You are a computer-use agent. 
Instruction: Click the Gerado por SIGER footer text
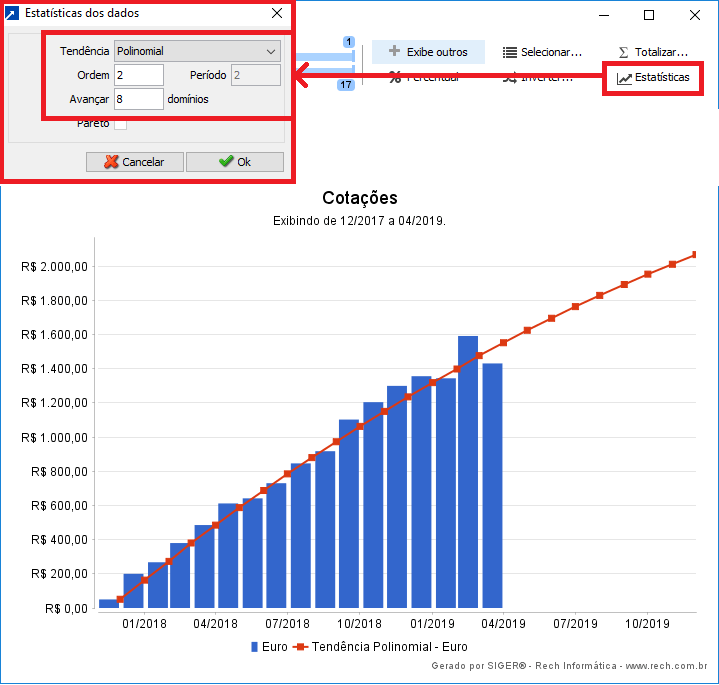[x=569, y=666]
